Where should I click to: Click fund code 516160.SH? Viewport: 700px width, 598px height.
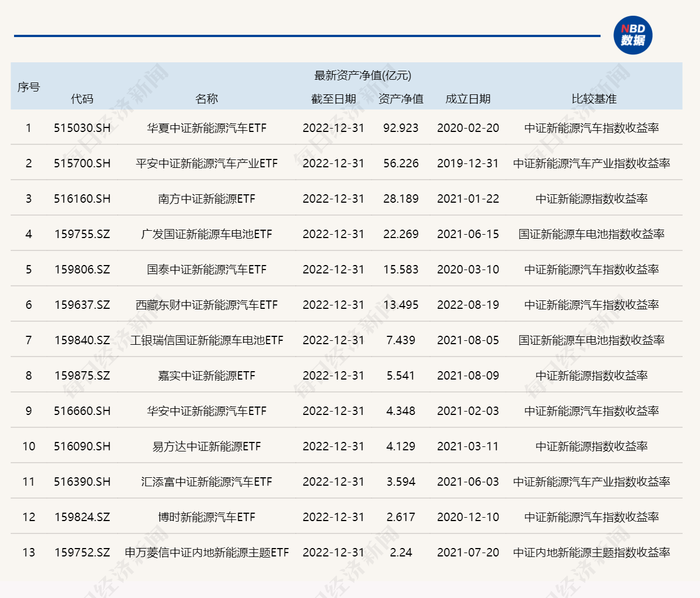click(x=82, y=199)
